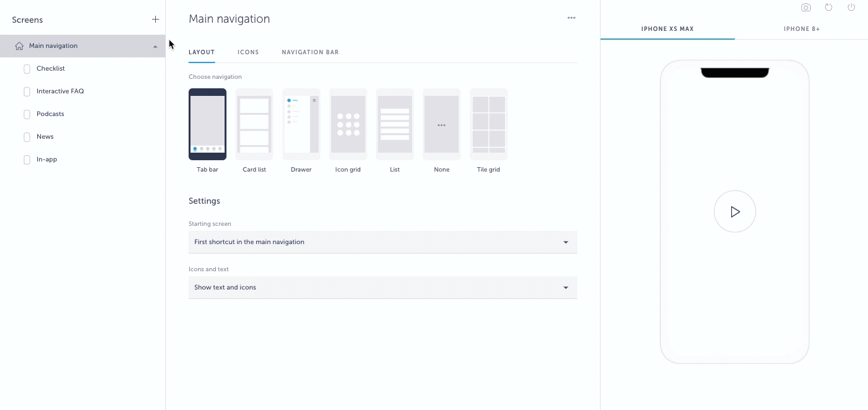Collapse the Main navigation tree arrow
This screenshot has height=410, width=868.
[155, 46]
